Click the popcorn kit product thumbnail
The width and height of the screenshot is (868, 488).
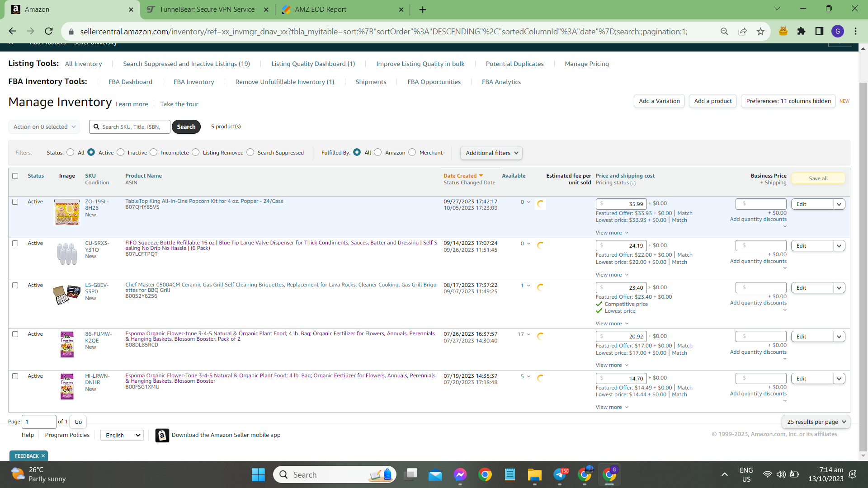click(x=67, y=212)
